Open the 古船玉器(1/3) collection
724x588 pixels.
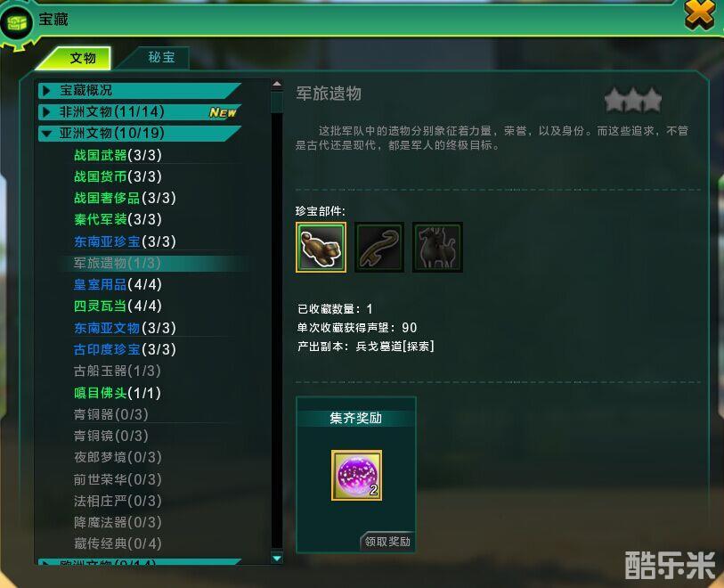(118, 371)
